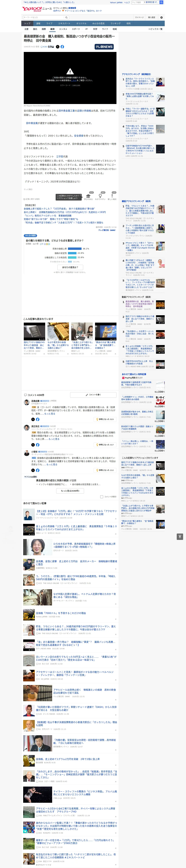186x868 pixels.
Task: Toggle the コメント非表示 checkbox
Action: tap(102, 497)
